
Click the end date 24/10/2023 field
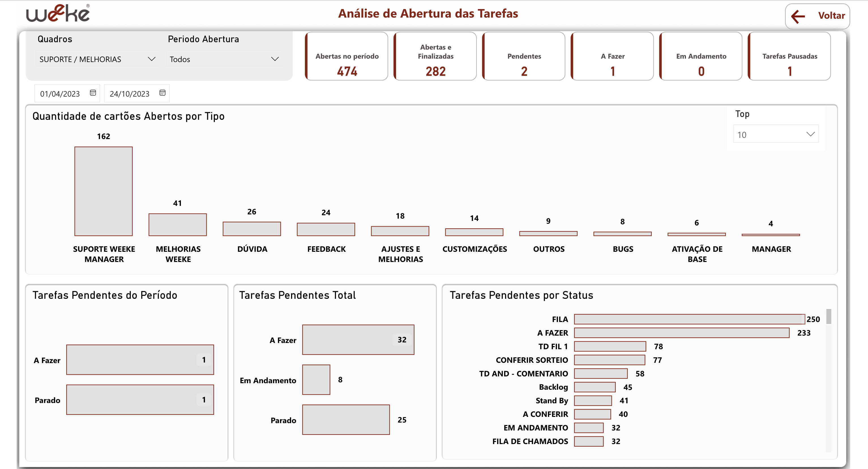129,94
